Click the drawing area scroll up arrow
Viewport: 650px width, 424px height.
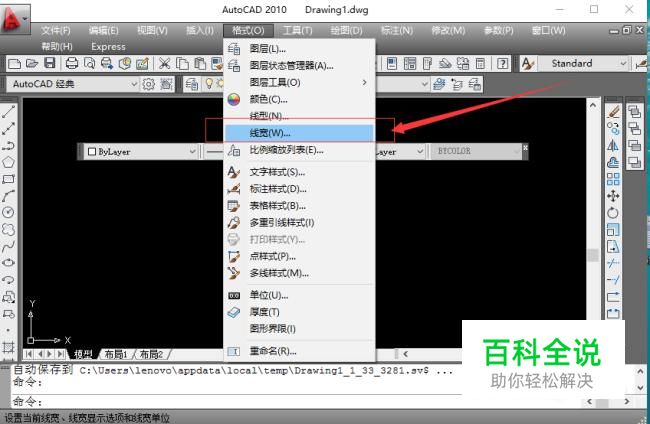coord(593,105)
